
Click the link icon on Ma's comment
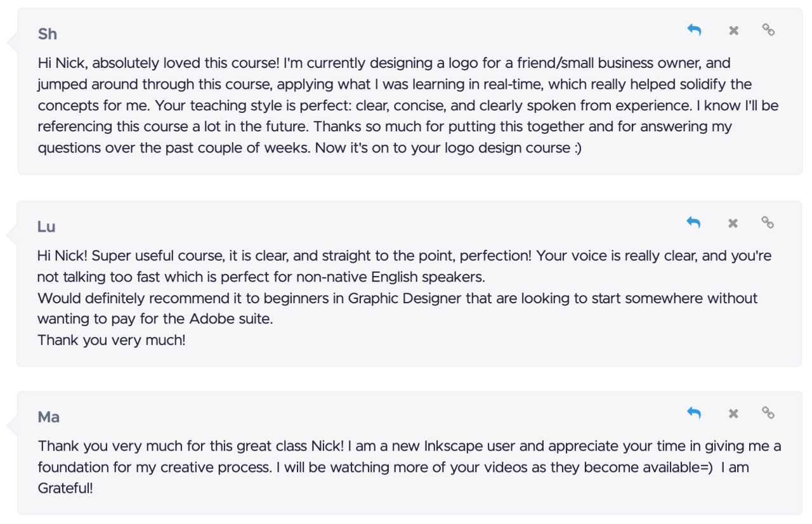[x=768, y=414]
